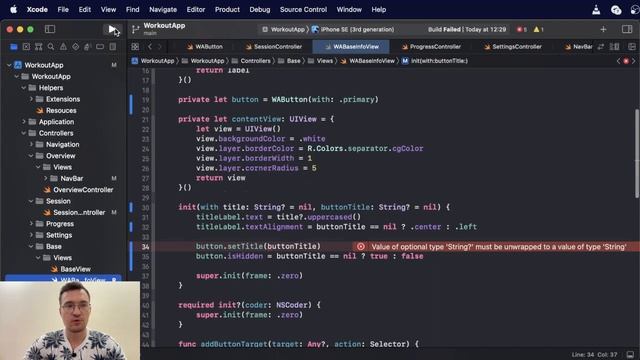The height and width of the screenshot is (360, 640).
Task: Add editor on right
Action: click(632, 47)
